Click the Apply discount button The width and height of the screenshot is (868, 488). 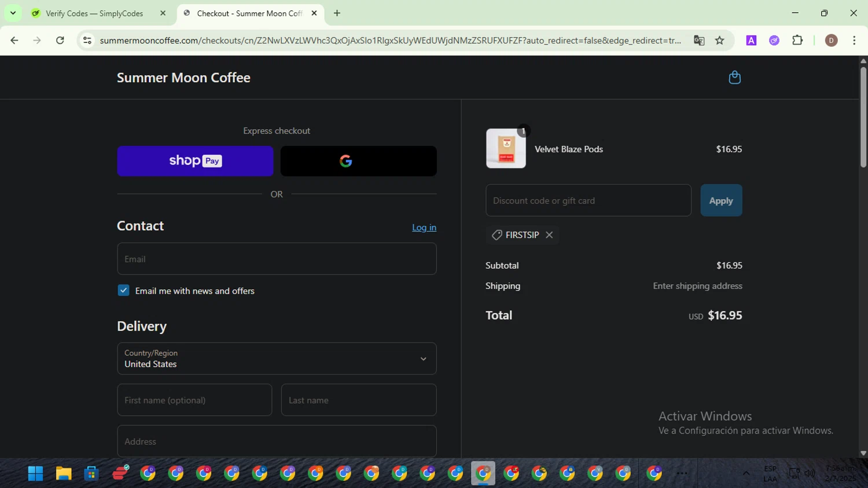click(721, 200)
